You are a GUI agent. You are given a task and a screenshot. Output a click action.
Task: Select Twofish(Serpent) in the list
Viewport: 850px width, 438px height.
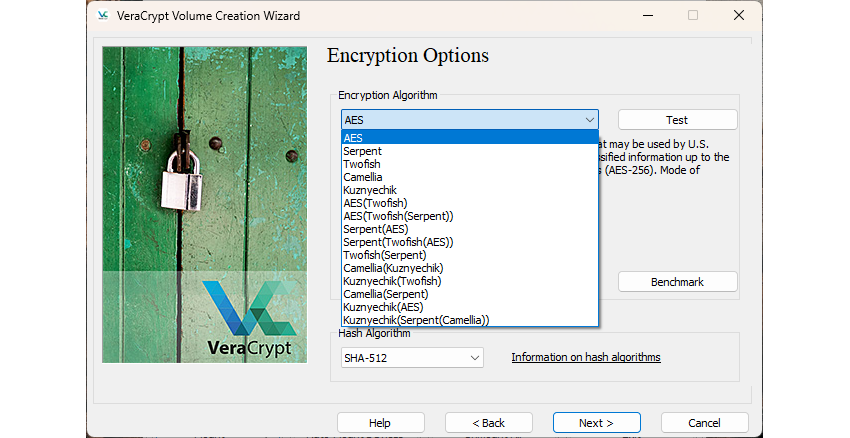469,255
